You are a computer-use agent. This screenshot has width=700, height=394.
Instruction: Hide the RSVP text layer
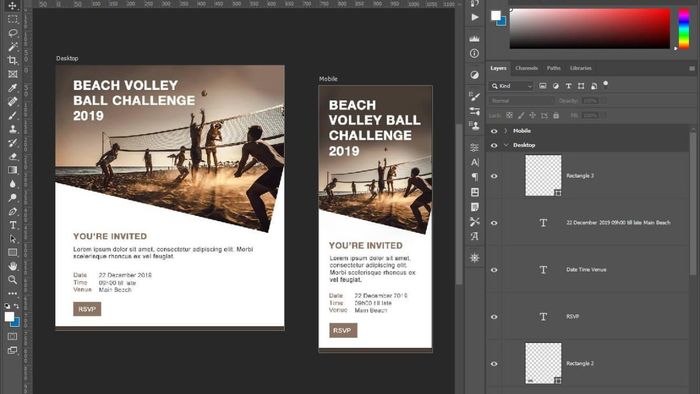point(494,317)
